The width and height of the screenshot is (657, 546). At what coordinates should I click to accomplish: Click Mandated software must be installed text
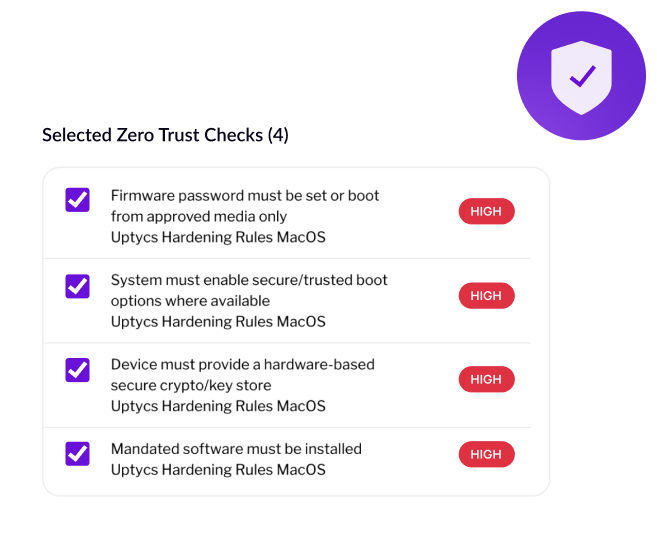tap(236, 449)
